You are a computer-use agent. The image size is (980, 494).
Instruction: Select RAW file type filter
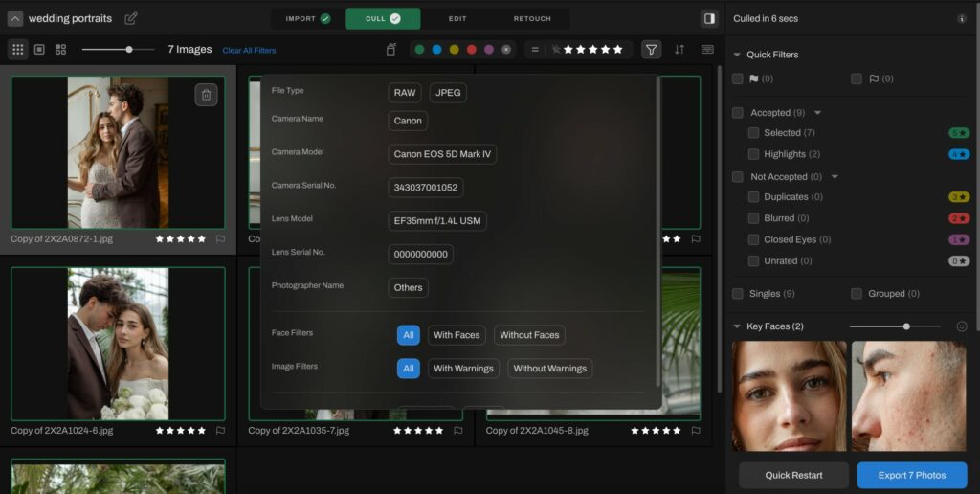[405, 93]
